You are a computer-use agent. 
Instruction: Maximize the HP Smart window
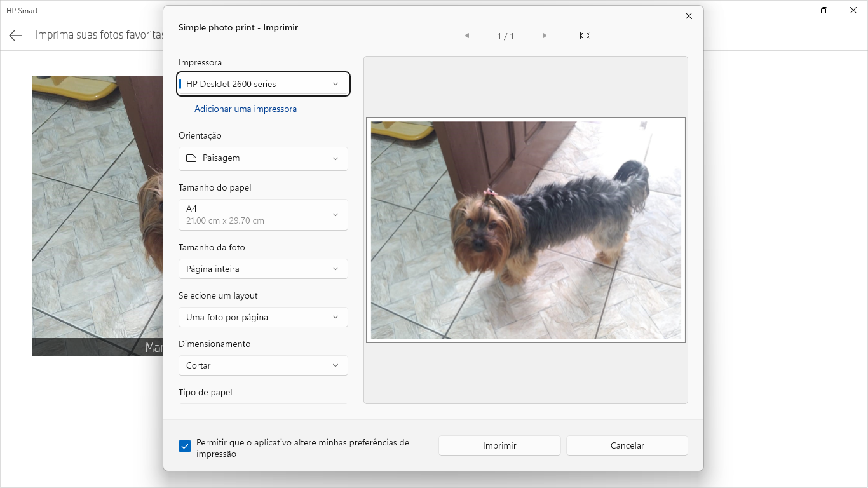tap(824, 11)
